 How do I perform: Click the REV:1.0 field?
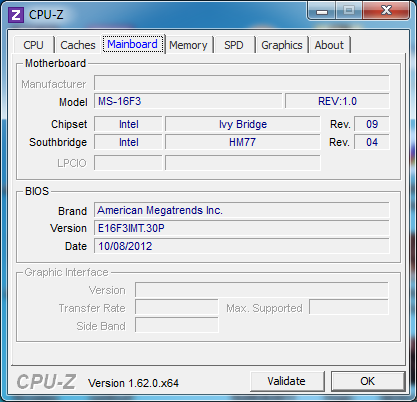click(337, 101)
